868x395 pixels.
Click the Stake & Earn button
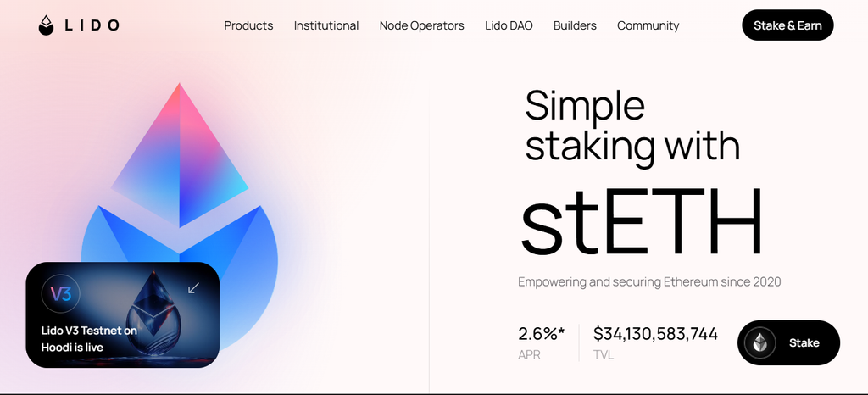[x=787, y=25]
